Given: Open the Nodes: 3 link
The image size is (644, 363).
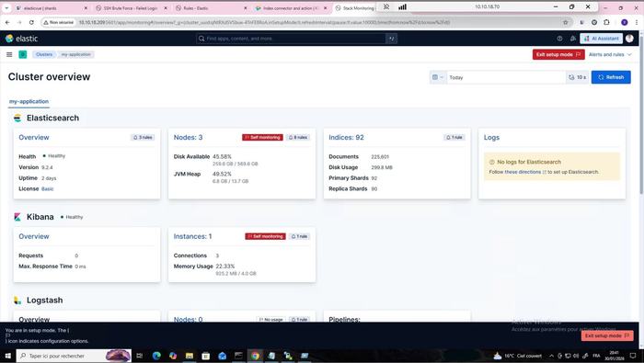Looking at the screenshot, I should pos(188,138).
